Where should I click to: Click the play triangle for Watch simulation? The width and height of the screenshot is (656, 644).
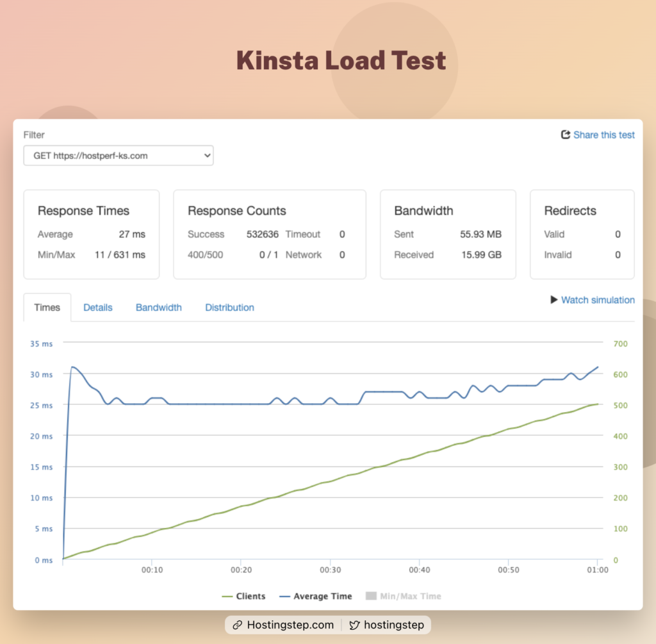click(x=554, y=300)
